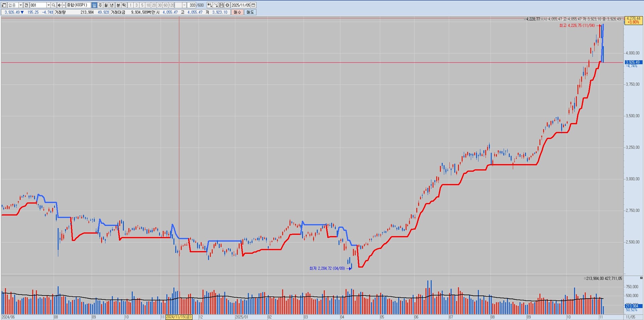Image resolution: width=644 pixels, height=320 pixels.
Task: Click the 750,000 volume axis label
Action: tap(632, 287)
